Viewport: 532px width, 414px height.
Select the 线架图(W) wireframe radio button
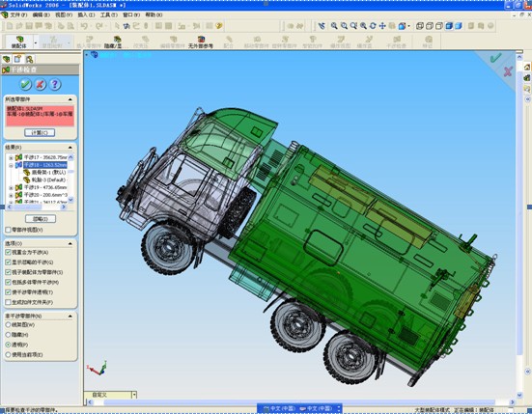[8, 325]
